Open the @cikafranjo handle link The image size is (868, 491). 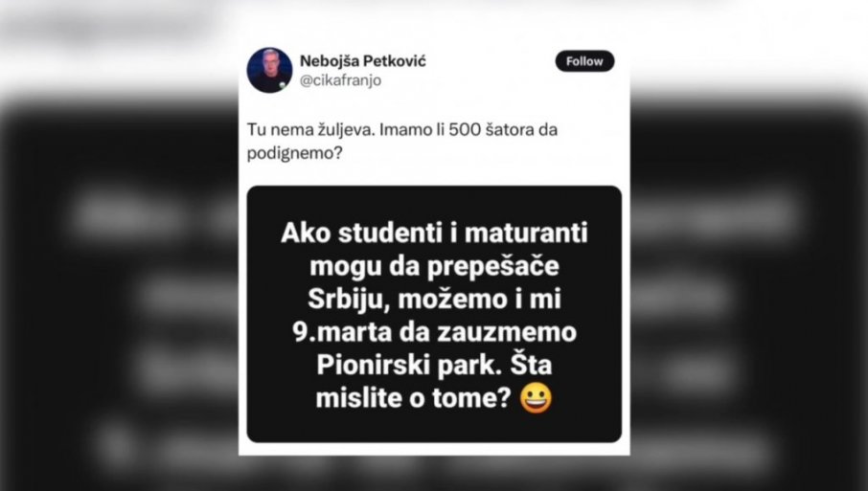click(340, 80)
